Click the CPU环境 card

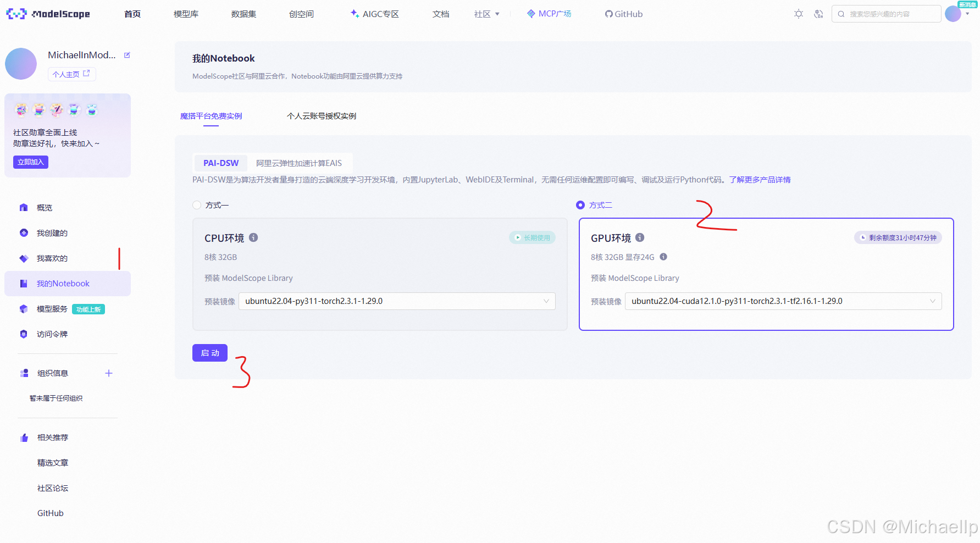click(380, 274)
